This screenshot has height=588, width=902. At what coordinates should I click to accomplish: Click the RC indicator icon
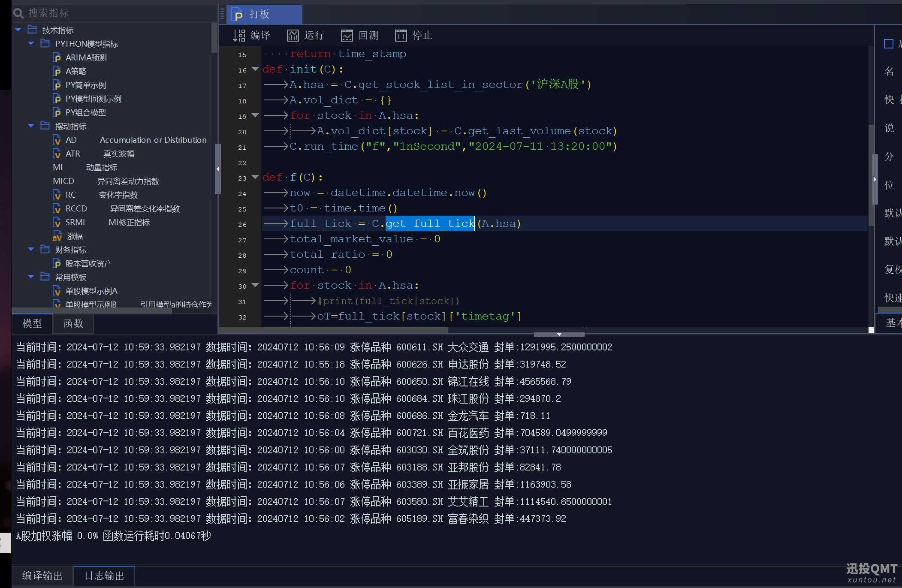(57, 195)
